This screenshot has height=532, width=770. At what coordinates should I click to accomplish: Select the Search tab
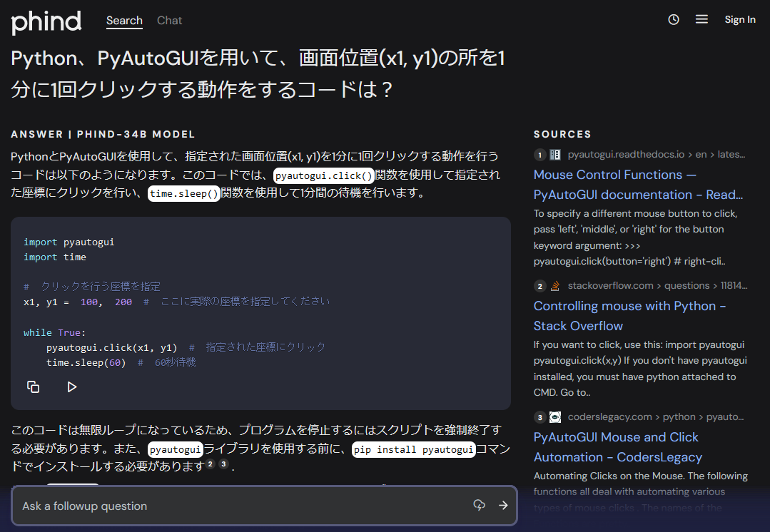(124, 21)
